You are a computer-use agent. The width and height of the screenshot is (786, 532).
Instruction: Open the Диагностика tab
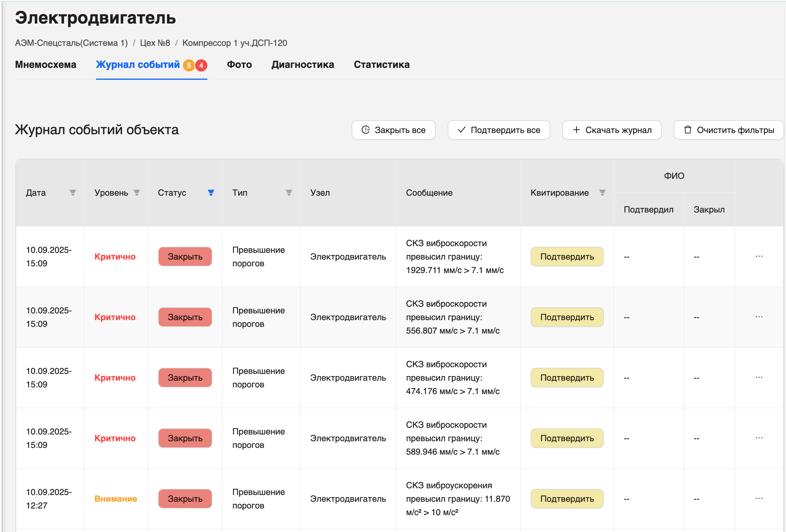pyautogui.click(x=303, y=65)
